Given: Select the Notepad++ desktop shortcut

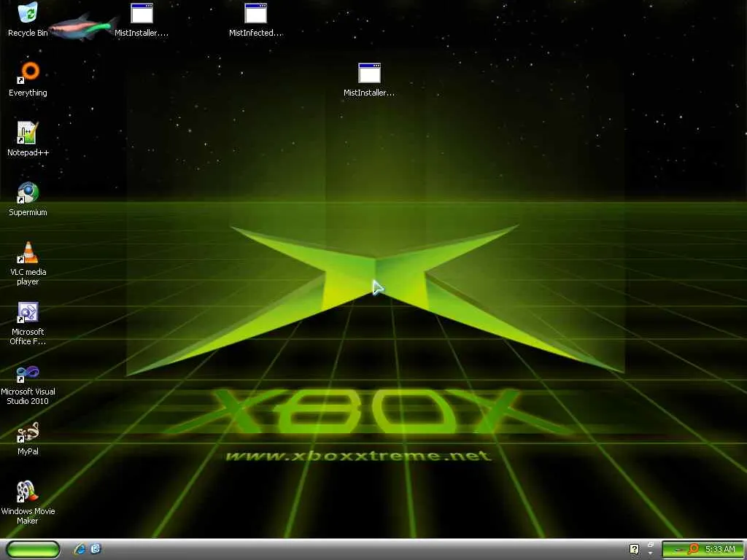Looking at the screenshot, I should pos(28,139).
